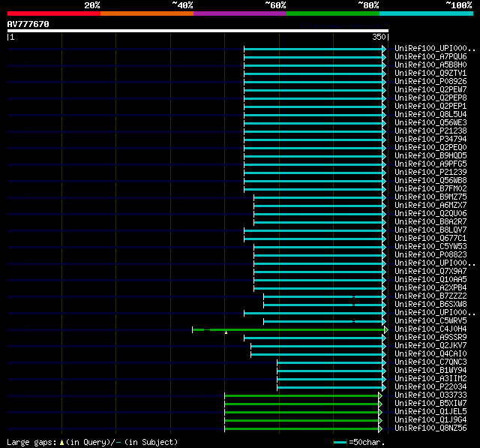
Task: Select the UniRef100_A9SSR9 label
Action: pos(430,338)
